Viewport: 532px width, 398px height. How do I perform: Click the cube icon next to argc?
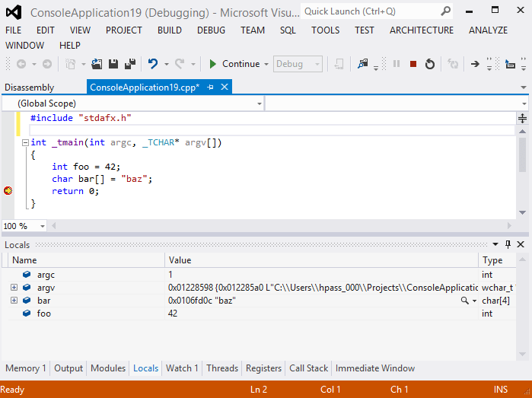pyautogui.click(x=27, y=274)
